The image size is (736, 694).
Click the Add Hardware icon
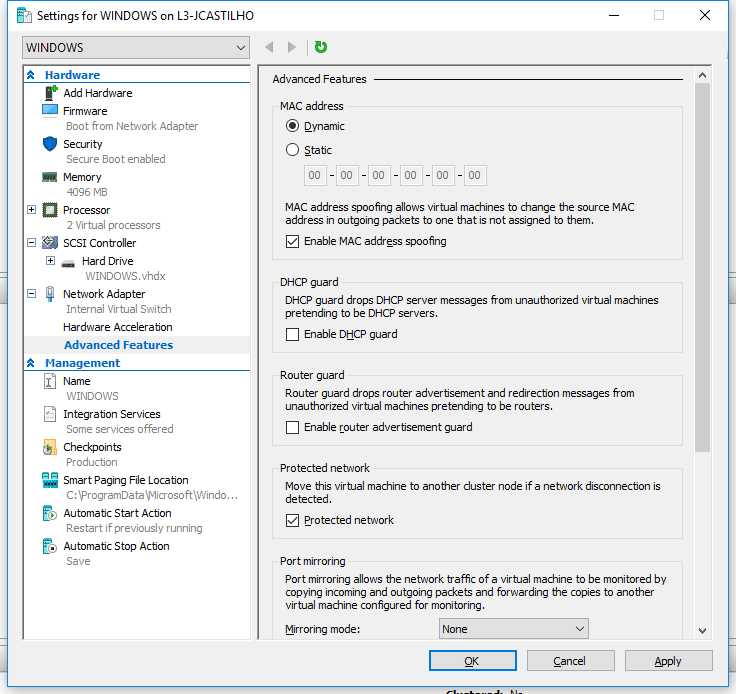click(x=51, y=93)
